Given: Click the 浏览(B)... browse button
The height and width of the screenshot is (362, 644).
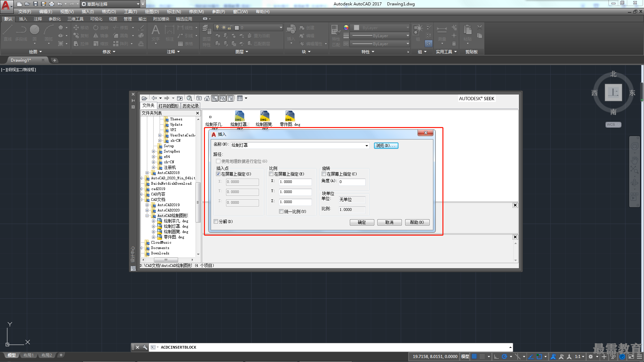Looking at the screenshot, I should coord(386,145).
